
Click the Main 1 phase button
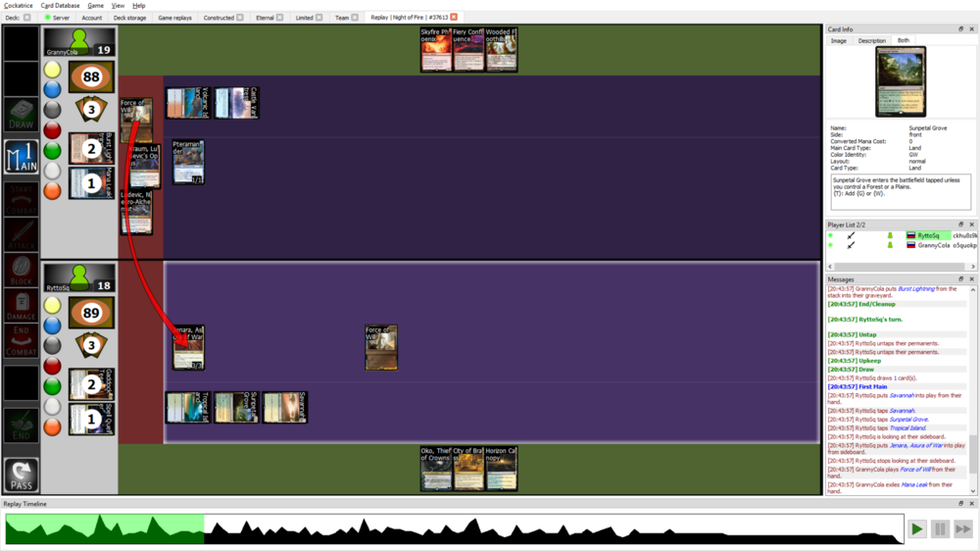click(21, 159)
